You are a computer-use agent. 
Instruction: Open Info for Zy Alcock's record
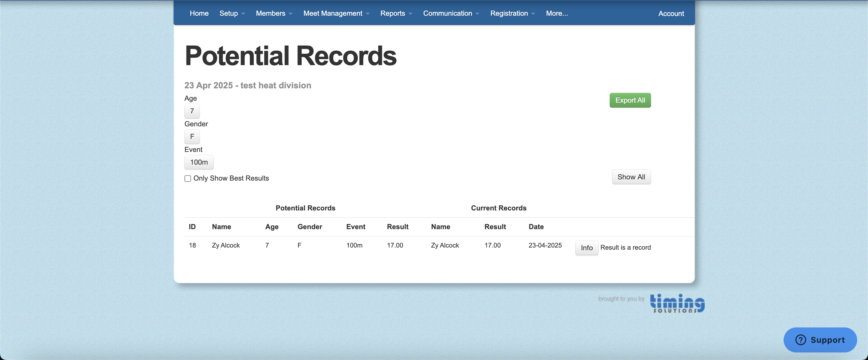click(587, 248)
